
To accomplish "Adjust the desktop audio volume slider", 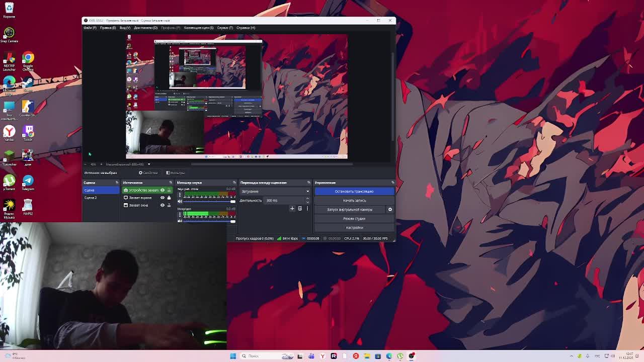I will [x=209, y=202].
